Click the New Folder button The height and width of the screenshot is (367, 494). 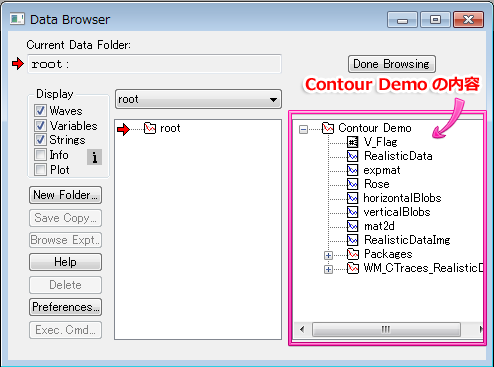click(65, 195)
